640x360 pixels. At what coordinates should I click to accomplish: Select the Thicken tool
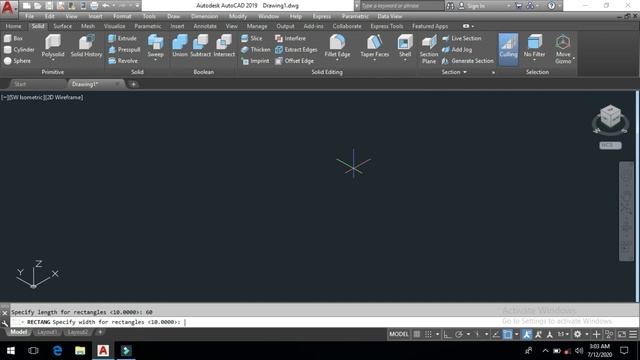(x=256, y=50)
